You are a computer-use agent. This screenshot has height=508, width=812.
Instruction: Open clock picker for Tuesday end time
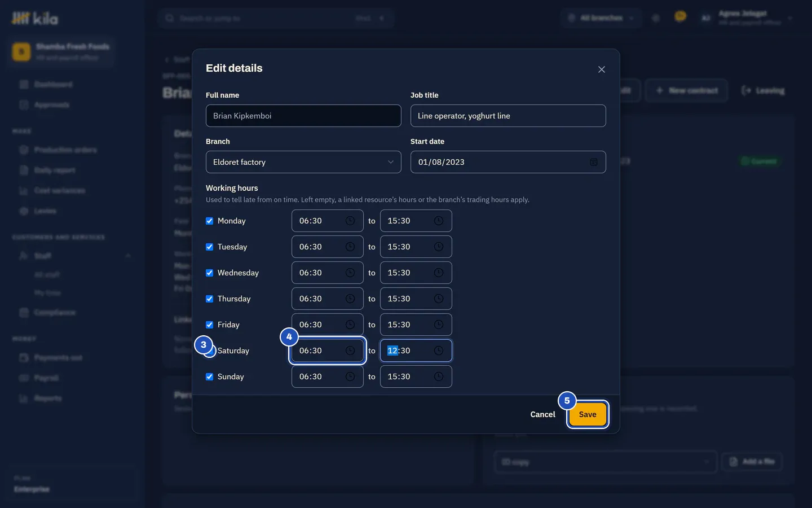point(439,247)
